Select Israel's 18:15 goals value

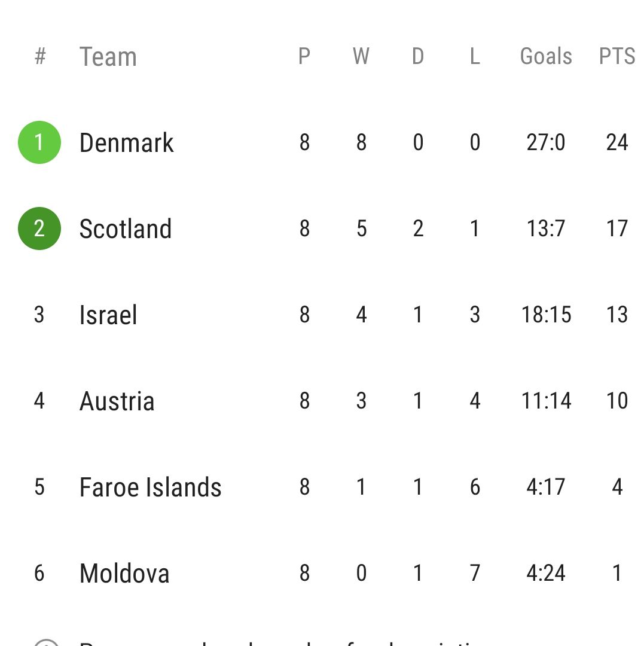click(546, 315)
